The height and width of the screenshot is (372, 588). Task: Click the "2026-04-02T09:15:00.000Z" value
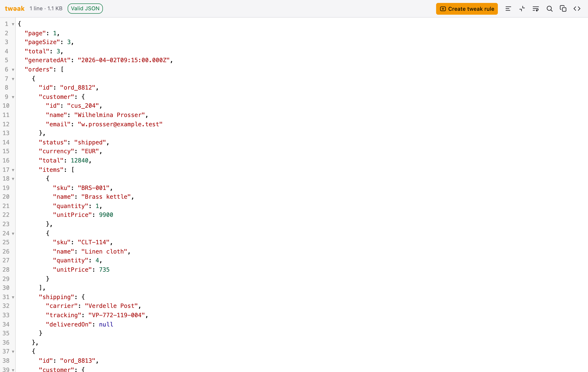point(124,60)
